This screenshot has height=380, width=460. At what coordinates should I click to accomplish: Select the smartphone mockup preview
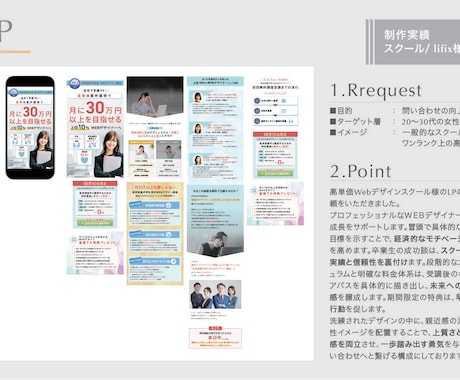point(30,127)
